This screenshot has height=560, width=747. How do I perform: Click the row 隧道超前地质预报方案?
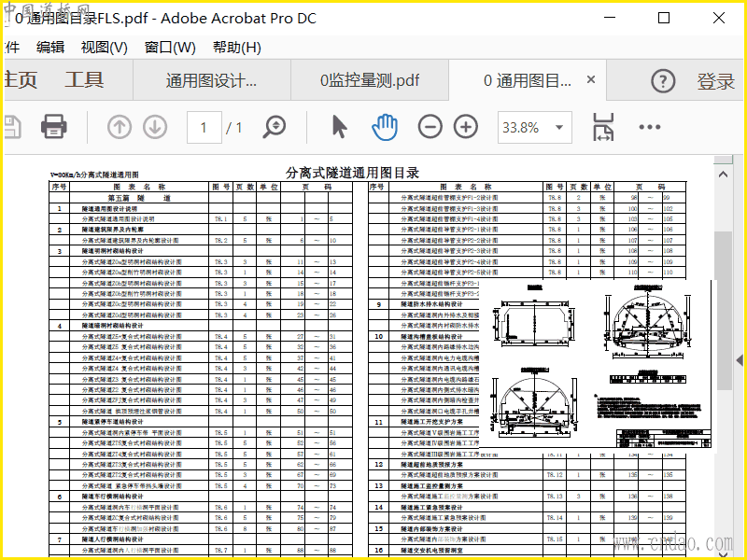[527, 464]
